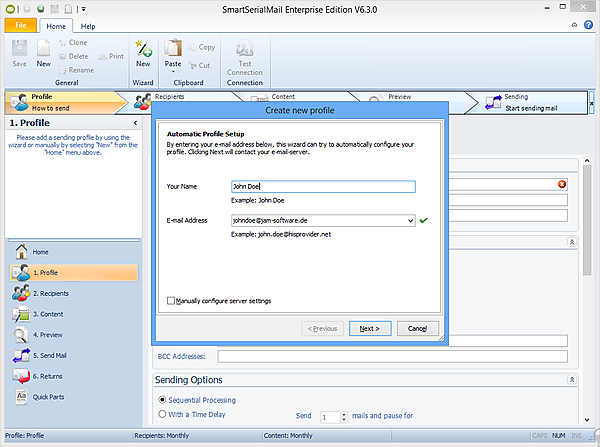Click the Your Name input field
This screenshot has height=447, width=600.
pos(323,186)
